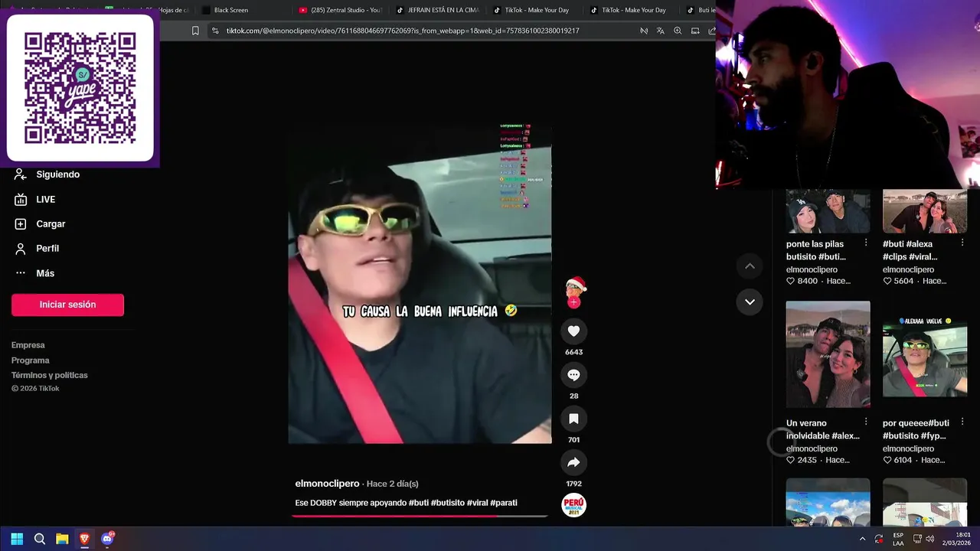Open File Explorer from the taskbar
The width and height of the screenshot is (980, 551).
coord(62,539)
